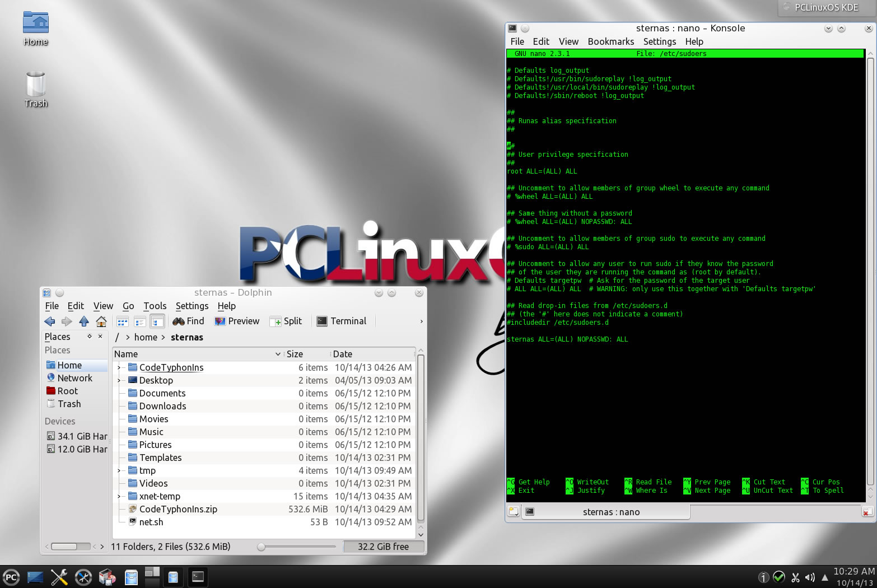877x588 pixels.
Task: Select Root in the Places panel
Action: [x=76, y=391]
